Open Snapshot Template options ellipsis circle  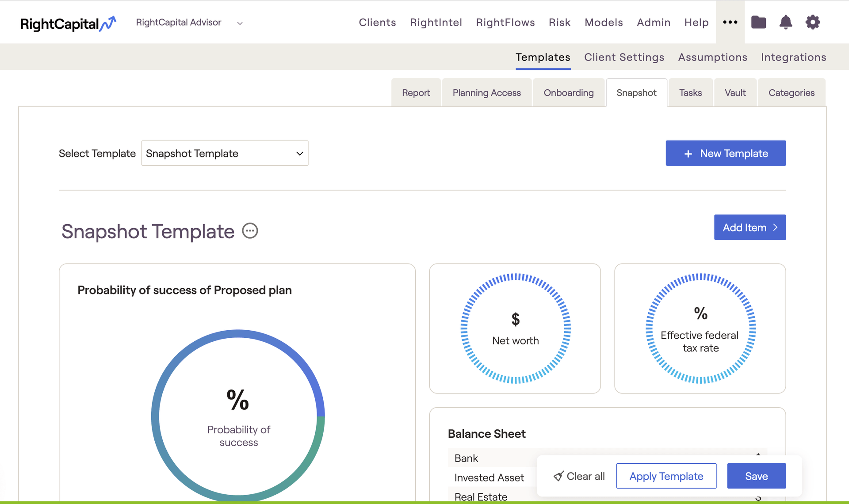coord(250,231)
